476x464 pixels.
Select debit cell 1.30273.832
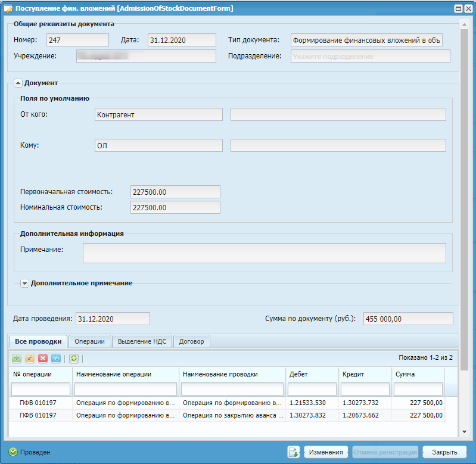312,415
